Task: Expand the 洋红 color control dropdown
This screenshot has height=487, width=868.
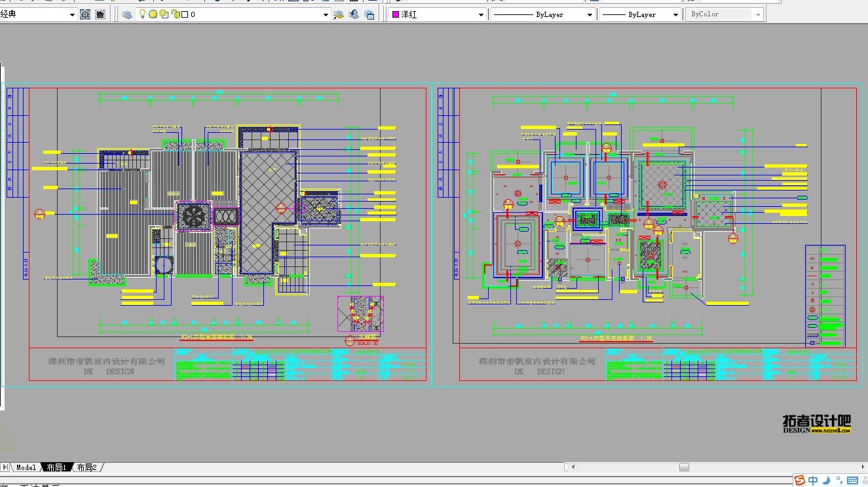Action: point(481,14)
